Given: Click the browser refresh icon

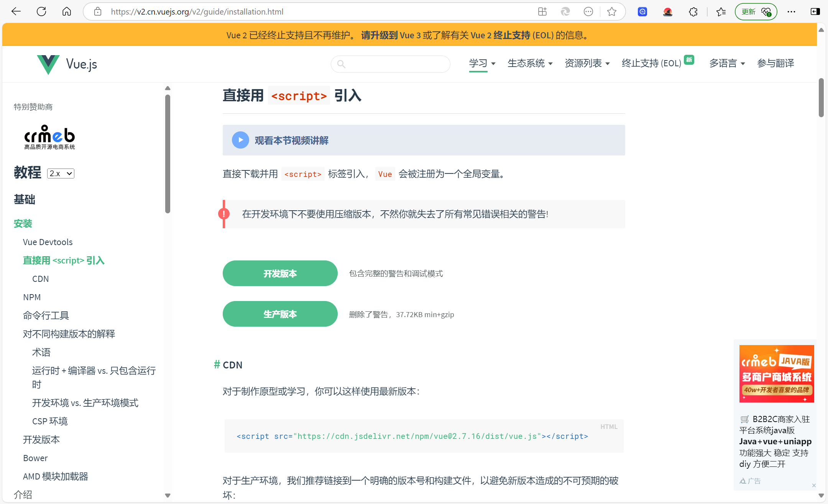Looking at the screenshot, I should [41, 11].
